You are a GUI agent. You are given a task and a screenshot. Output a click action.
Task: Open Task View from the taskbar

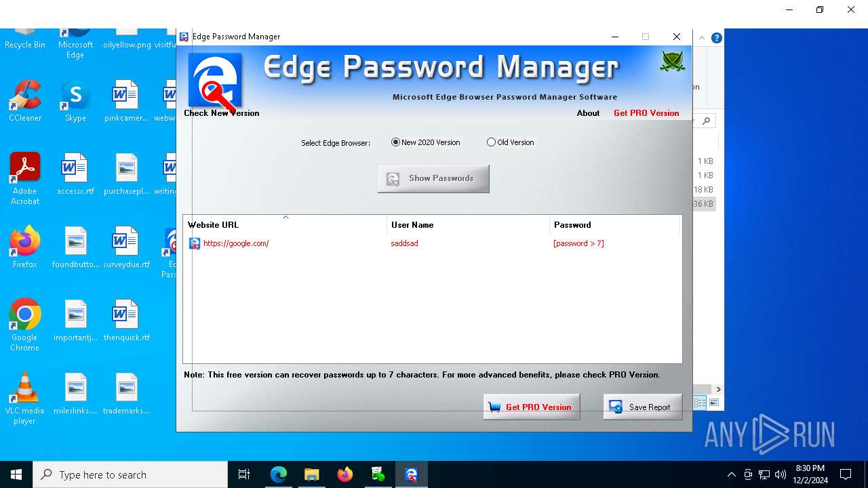[x=244, y=474]
